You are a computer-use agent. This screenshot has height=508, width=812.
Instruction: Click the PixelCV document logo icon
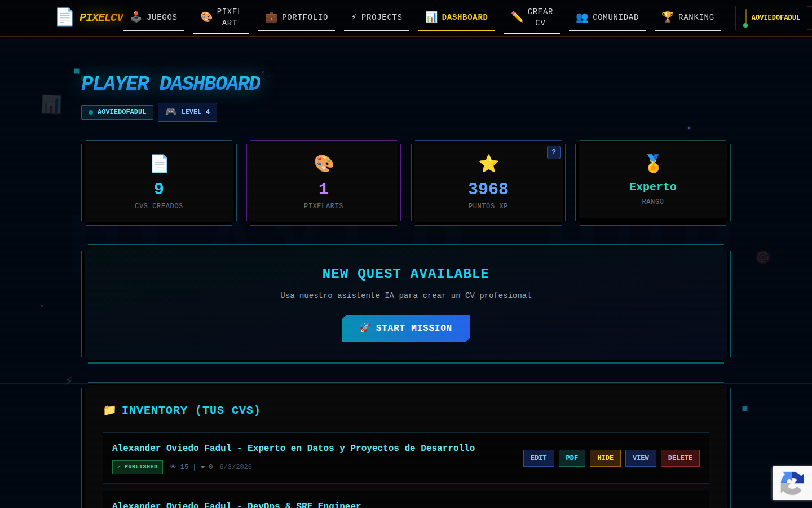(65, 17)
